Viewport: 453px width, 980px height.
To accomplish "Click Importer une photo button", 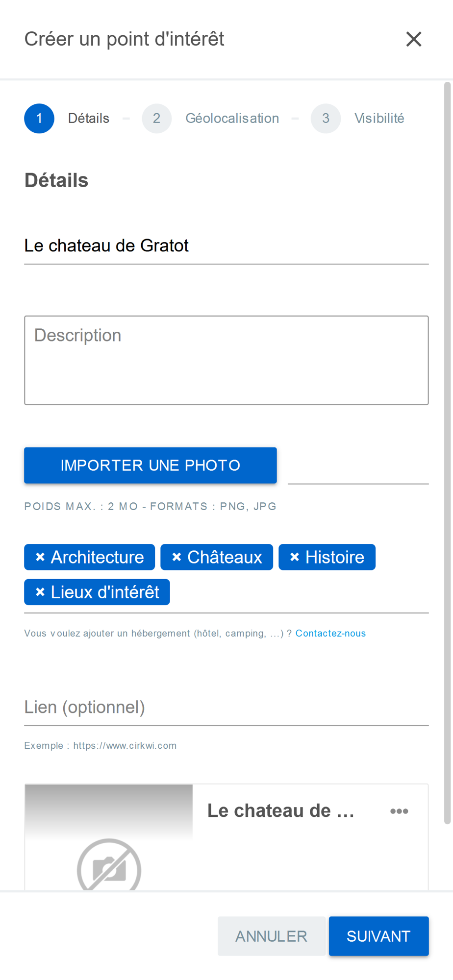I will tap(151, 465).
